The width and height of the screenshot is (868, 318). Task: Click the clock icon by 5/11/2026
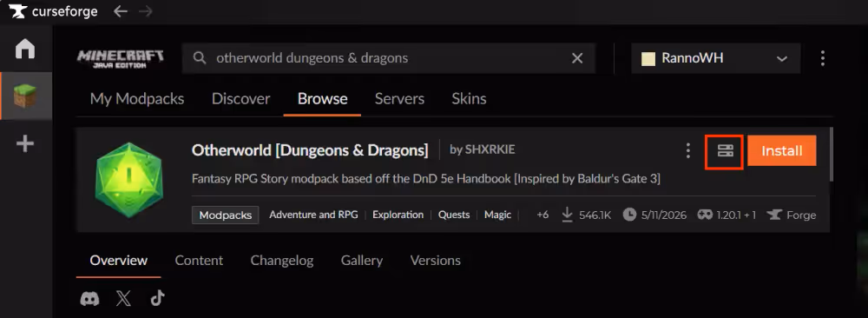click(x=629, y=215)
